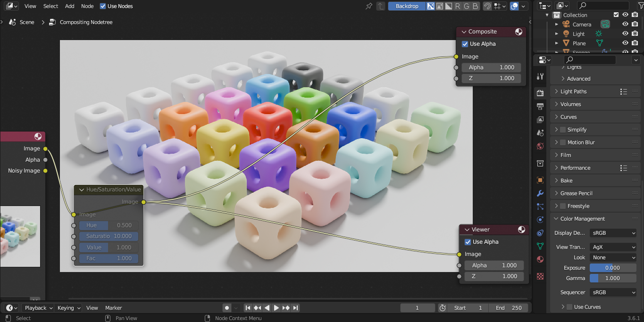Open the Sequencer color space dropdown
Viewport: 644px width, 322px height.
[613, 292]
